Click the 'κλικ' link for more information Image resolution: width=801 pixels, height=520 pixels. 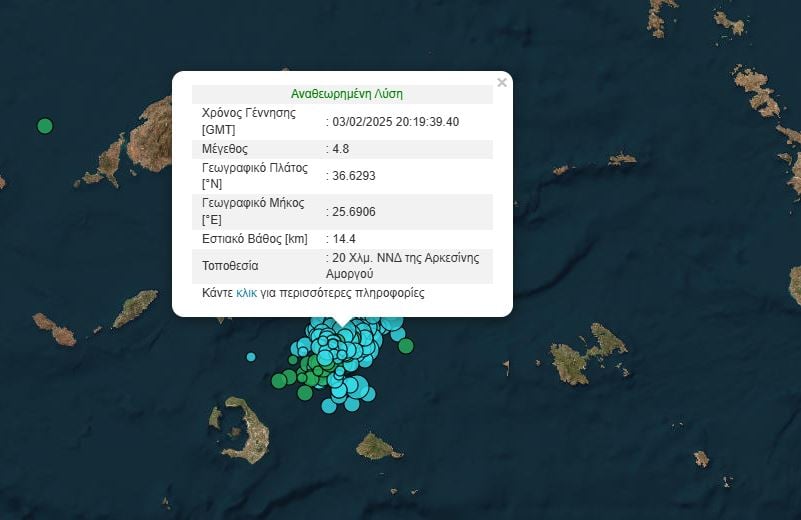(x=247, y=293)
